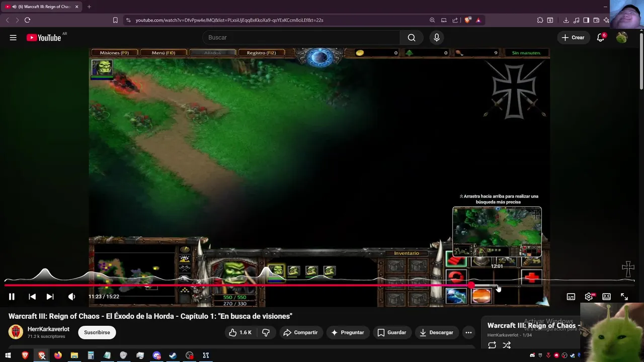Download the video with Descargar

pos(437,332)
